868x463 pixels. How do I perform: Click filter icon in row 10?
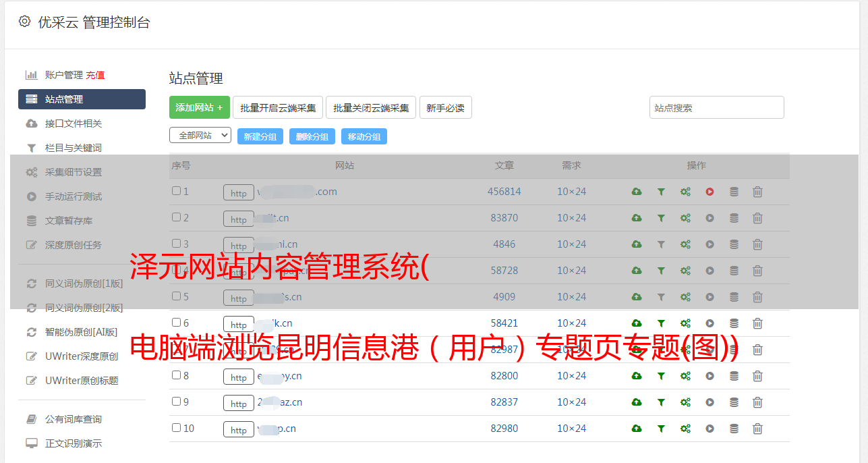pos(661,429)
